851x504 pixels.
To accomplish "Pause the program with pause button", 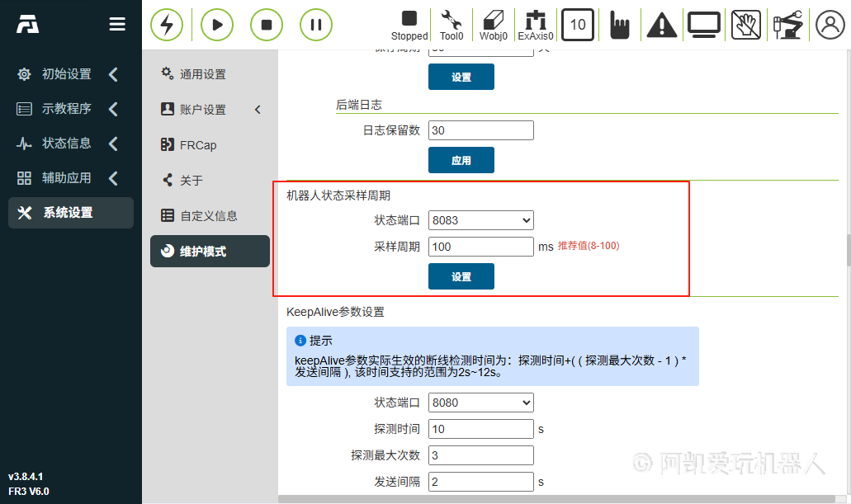I will (316, 25).
